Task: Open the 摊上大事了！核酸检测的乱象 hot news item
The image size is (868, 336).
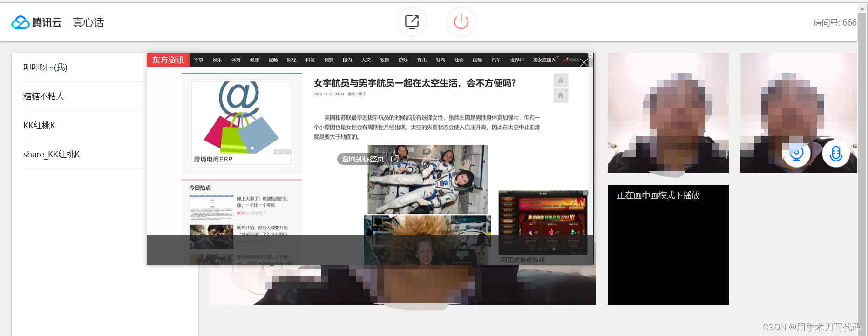Action: point(262,202)
